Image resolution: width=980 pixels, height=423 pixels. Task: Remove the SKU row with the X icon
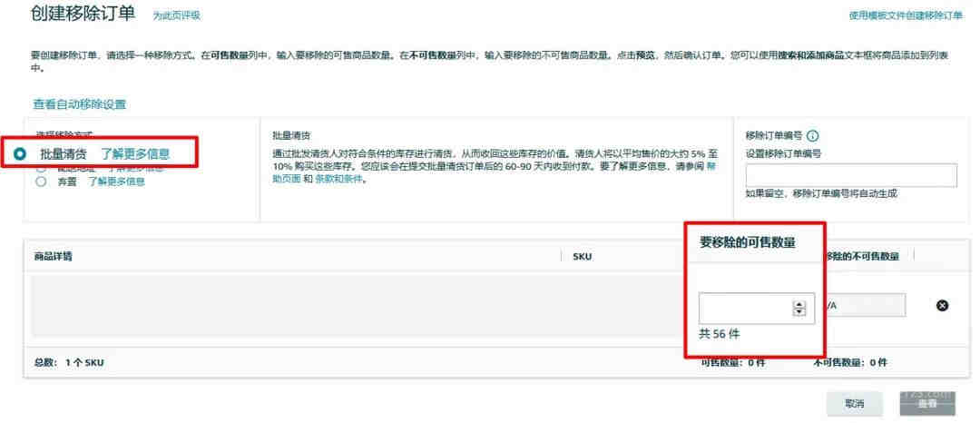point(942,306)
